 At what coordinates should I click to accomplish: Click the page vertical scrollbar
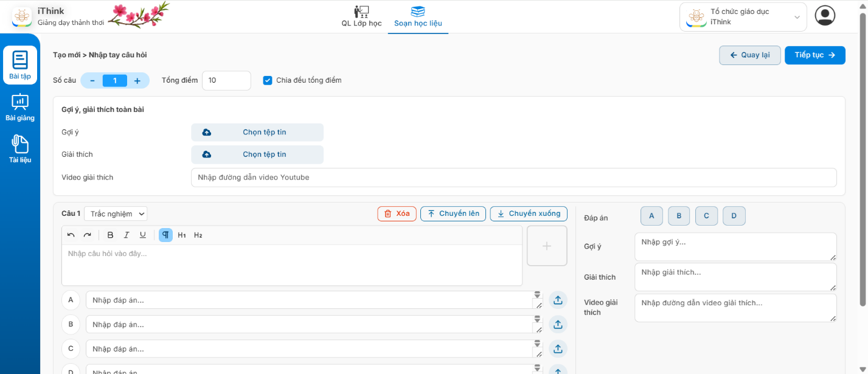pyautogui.click(x=862, y=158)
